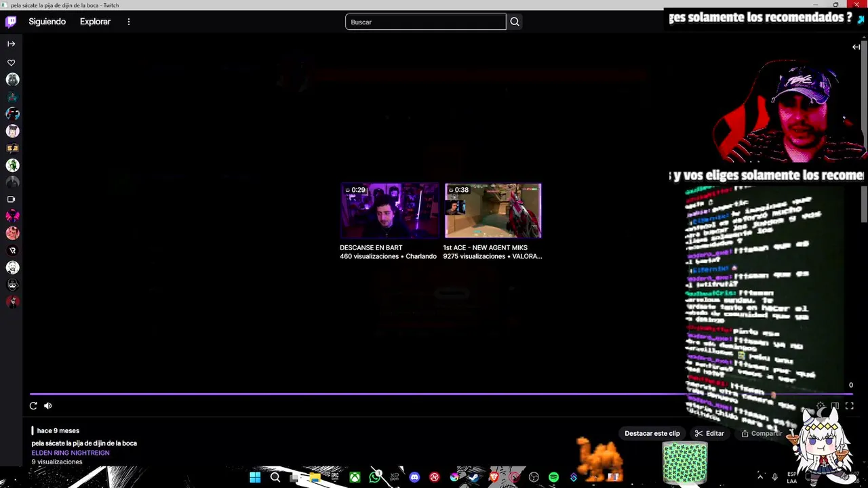
Task: Seek on the purple clip progress bar
Action: 441,393
